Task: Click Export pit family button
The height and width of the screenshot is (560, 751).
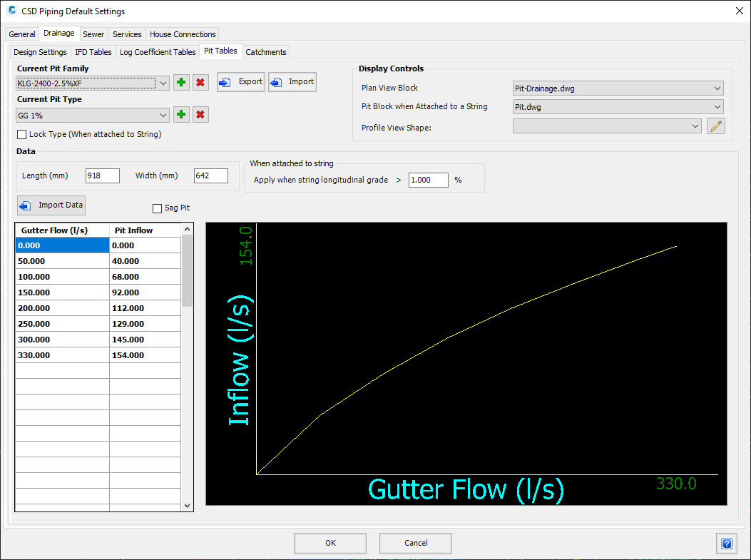Action: pos(241,82)
